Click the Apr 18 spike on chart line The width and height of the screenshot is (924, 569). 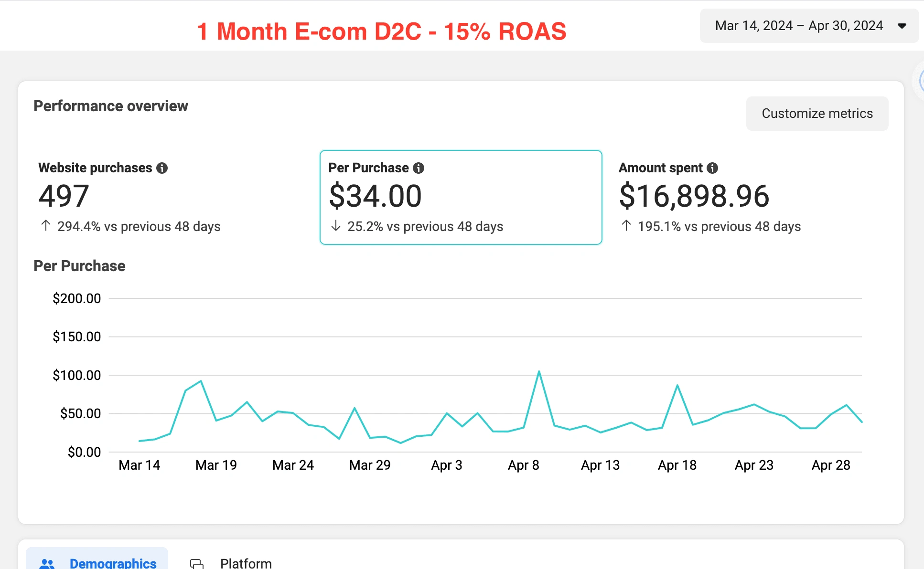pyautogui.click(x=677, y=385)
